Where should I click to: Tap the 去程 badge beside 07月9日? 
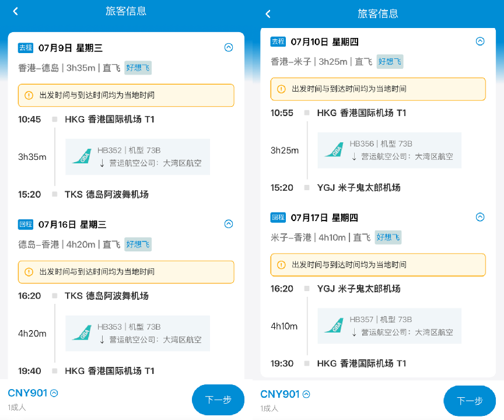(x=26, y=48)
